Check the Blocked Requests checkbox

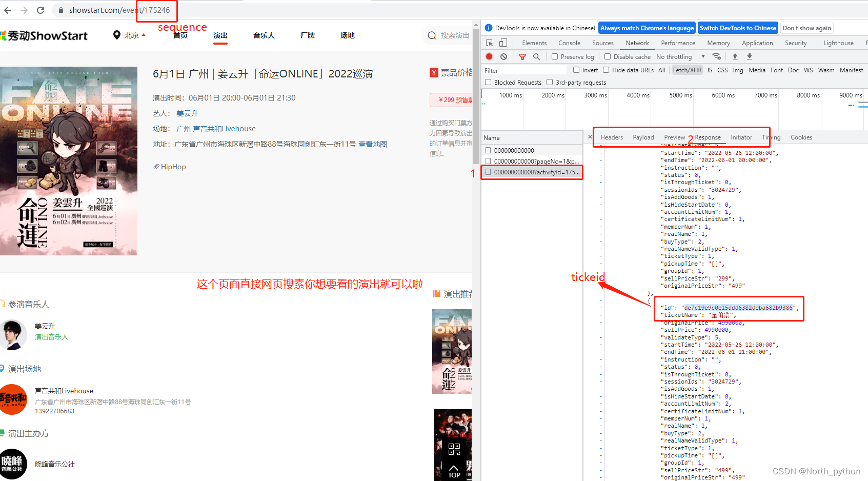tap(488, 82)
